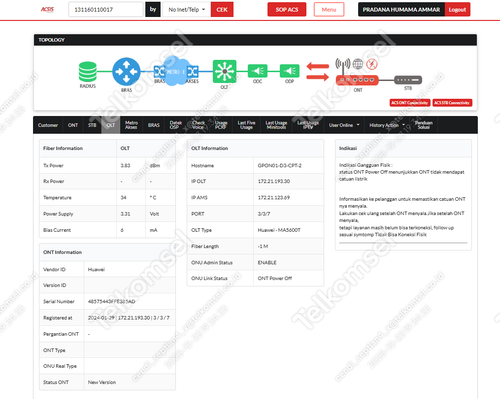Click the PRADANA HUMAMA AMMAR user name
The height and width of the screenshot is (399, 500).
401,10
